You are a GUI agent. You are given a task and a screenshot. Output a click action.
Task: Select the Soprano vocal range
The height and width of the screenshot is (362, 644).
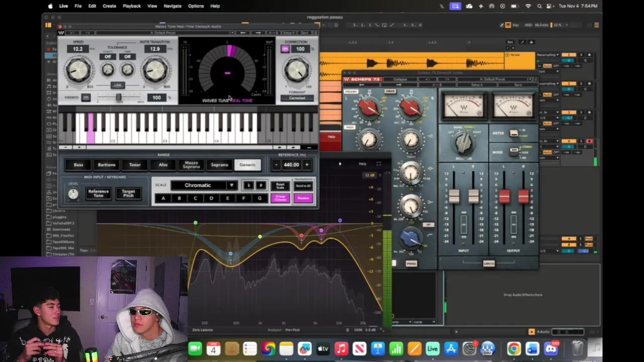219,165
